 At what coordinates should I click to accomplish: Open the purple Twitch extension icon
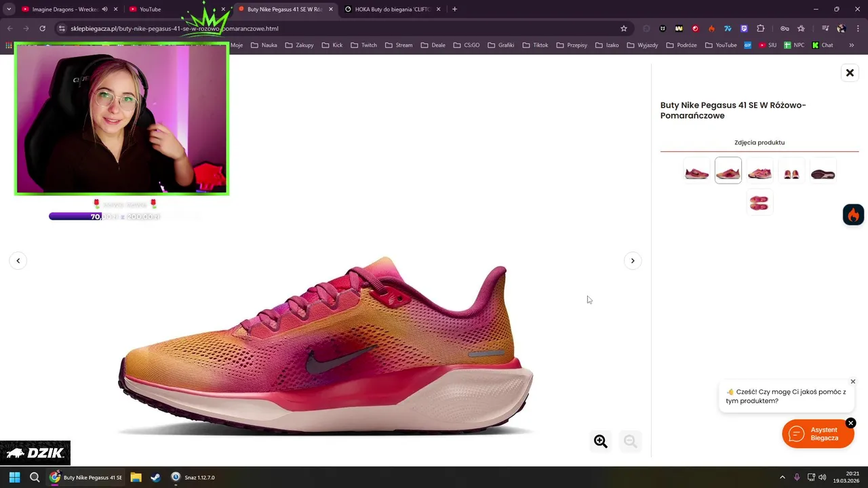click(x=744, y=28)
